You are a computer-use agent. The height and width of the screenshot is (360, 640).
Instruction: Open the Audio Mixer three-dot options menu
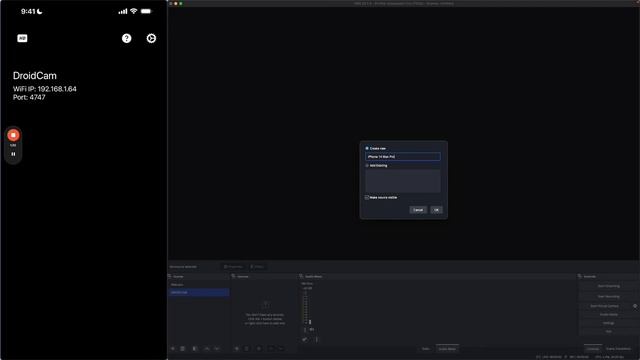pos(316,339)
